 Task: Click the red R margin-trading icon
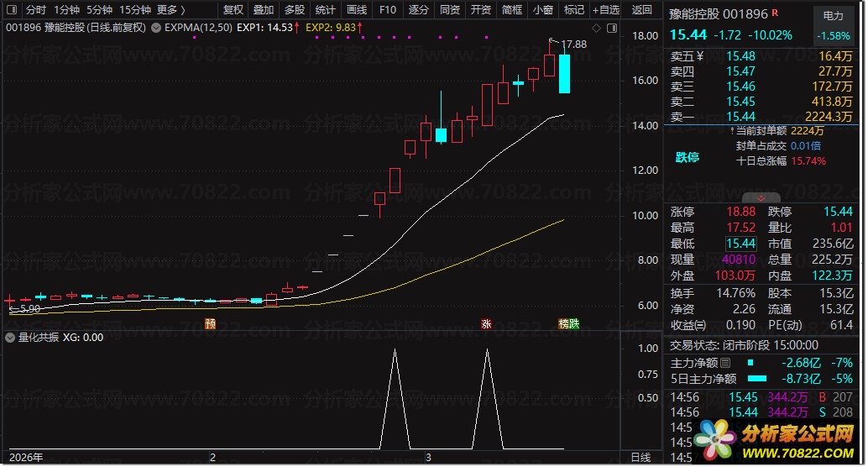tap(775, 13)
